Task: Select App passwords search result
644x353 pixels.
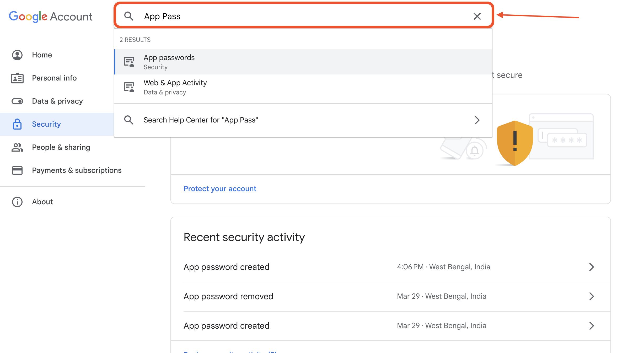Action: (x=169, y=62)
